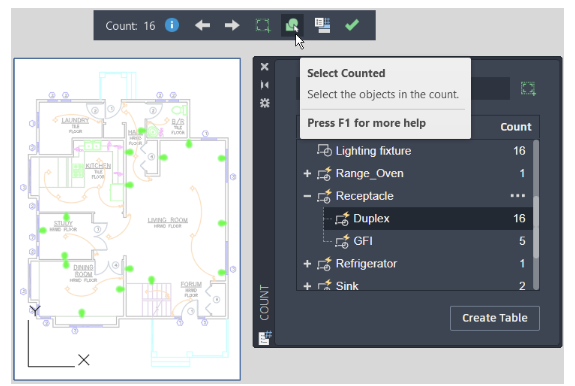
Task: Open Count palette properties gear icon
Action: (264, 103)
